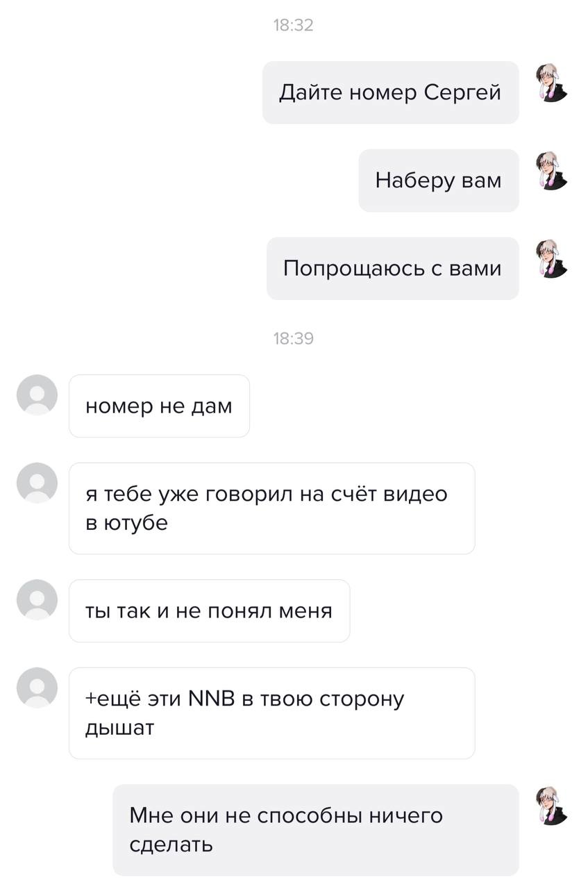Screen dimensions: 588x889
Task: Tap gray avatar next to '+ещё эти NNB' message
Action: (x=37, y=688)
